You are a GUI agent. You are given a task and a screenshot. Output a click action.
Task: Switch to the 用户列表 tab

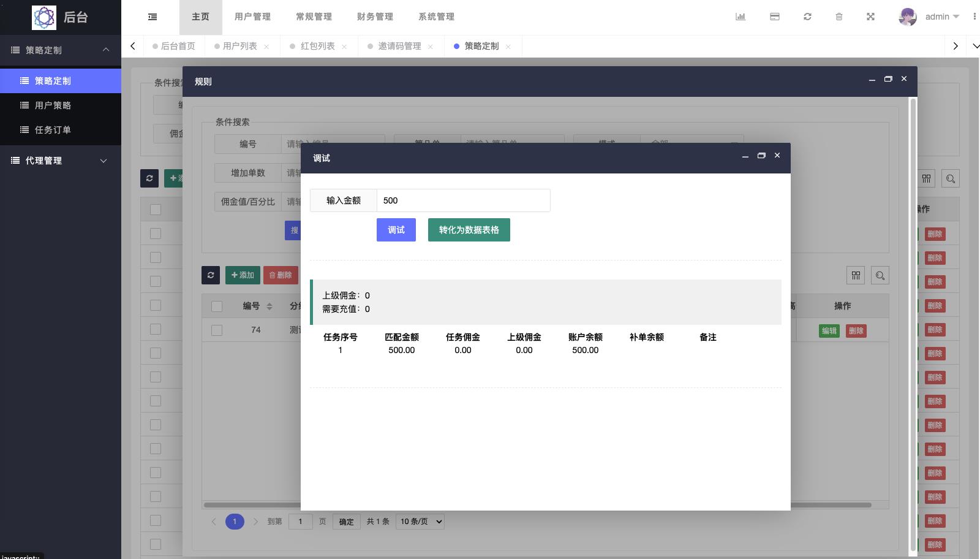pyautogui.click(x=239, y=47)
